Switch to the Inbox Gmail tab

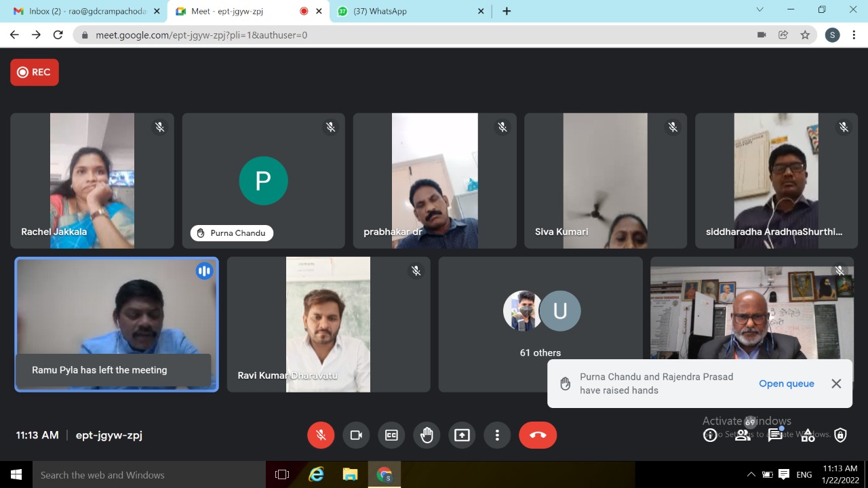(80, 12)
